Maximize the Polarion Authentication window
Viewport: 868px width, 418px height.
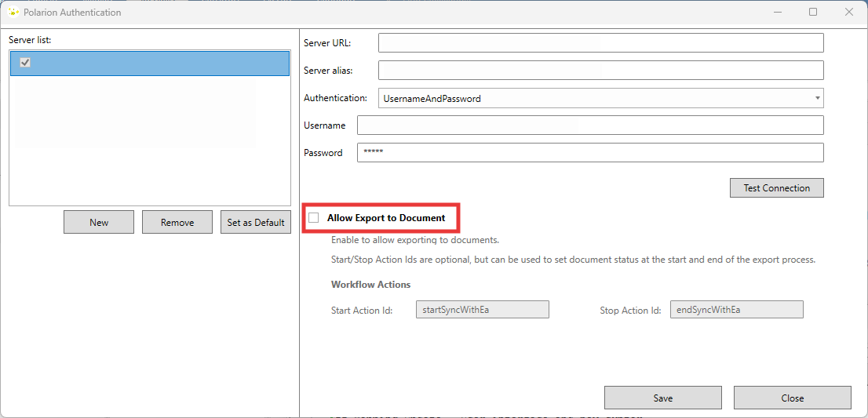click(x=812, y=12)
